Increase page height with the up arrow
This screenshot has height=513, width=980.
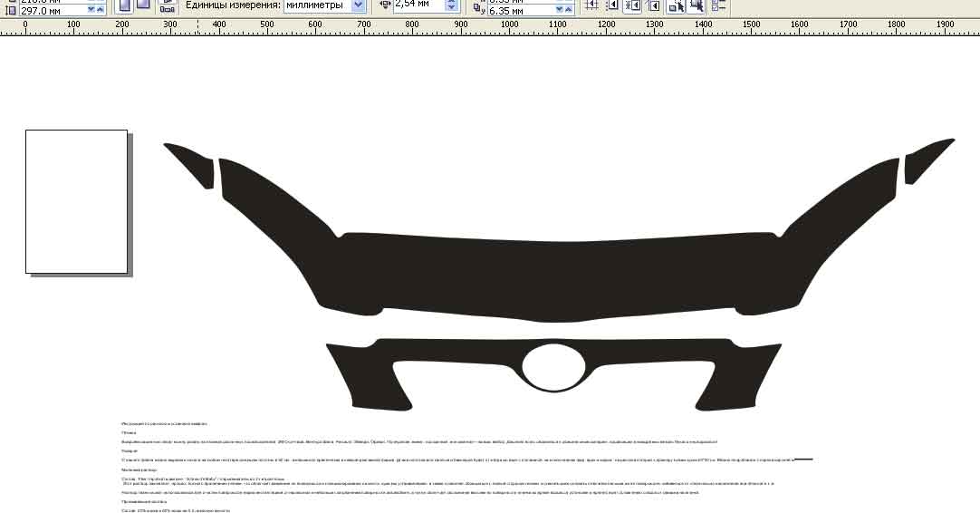100,10
